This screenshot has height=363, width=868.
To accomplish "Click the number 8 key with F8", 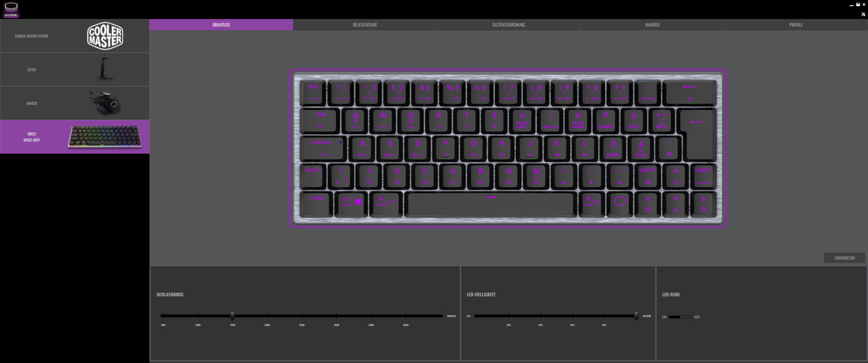I will 536,92.
